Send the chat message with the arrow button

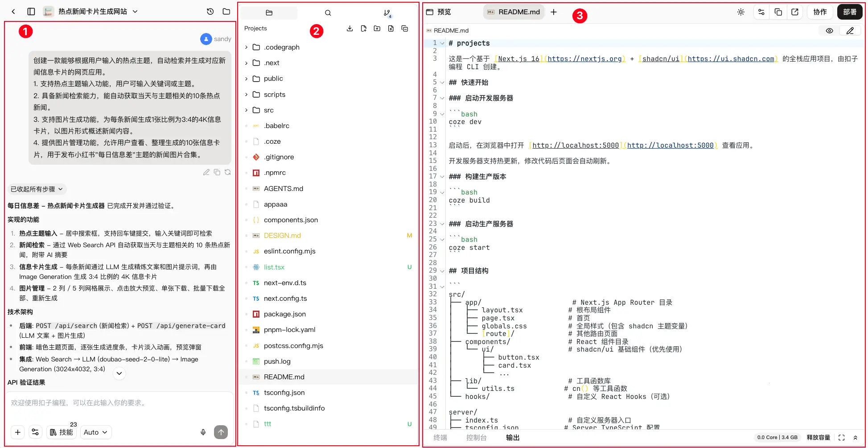click(x=221, y=432)
